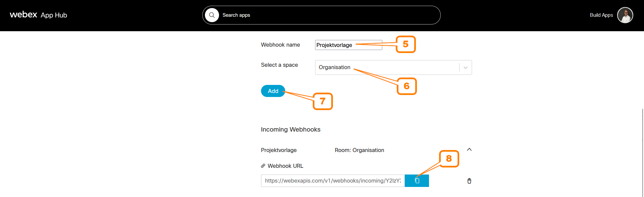The image size is (644, 197).
Task: Click the search magnifier icon
Action: 212,15
